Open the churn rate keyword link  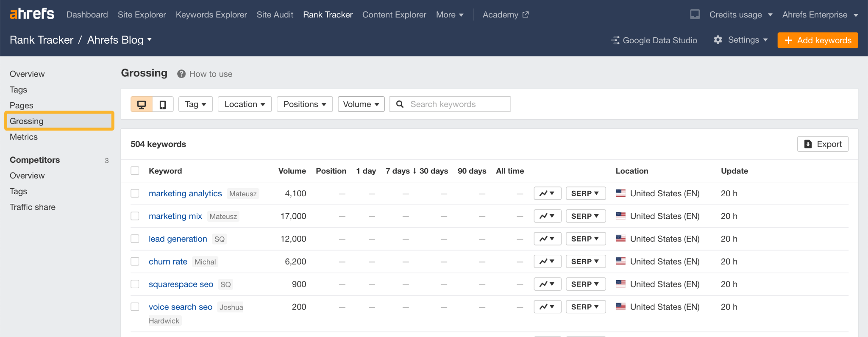(x=168, y=262)
